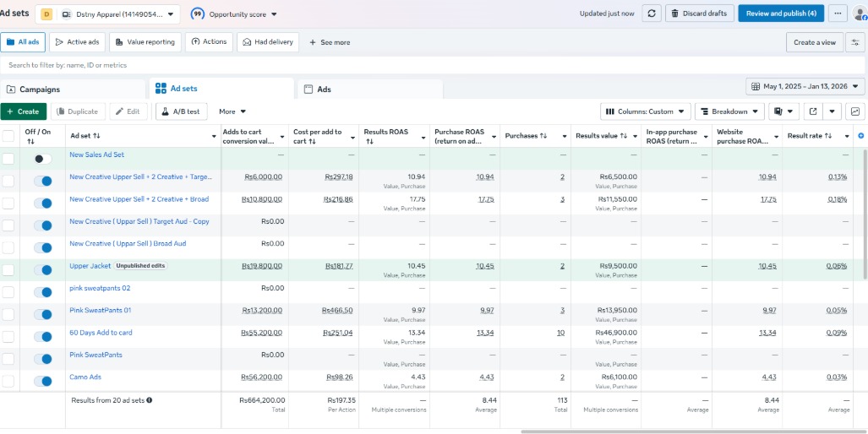Open the profile avatar menu
Viewport: 868px width, 434px height.
tap(860, 14)
